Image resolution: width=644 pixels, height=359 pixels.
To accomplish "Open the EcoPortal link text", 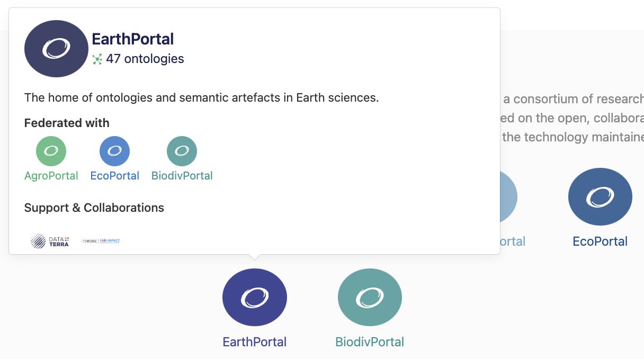I will (114, 175).
